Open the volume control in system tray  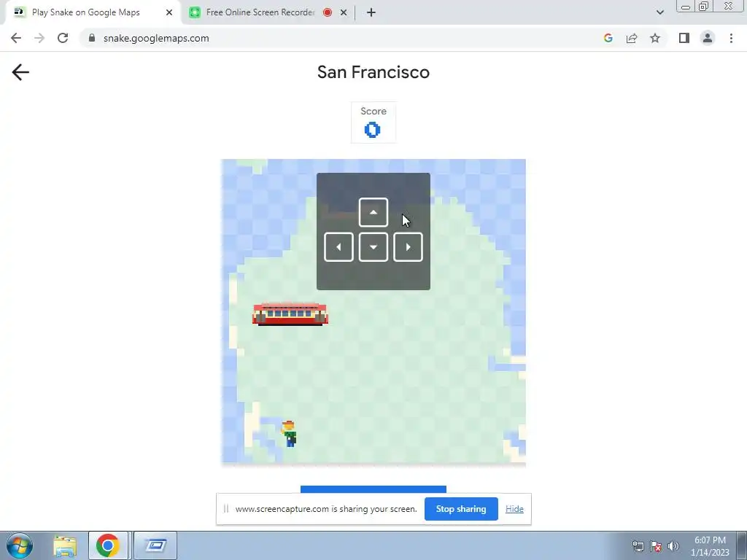[673, 546]
